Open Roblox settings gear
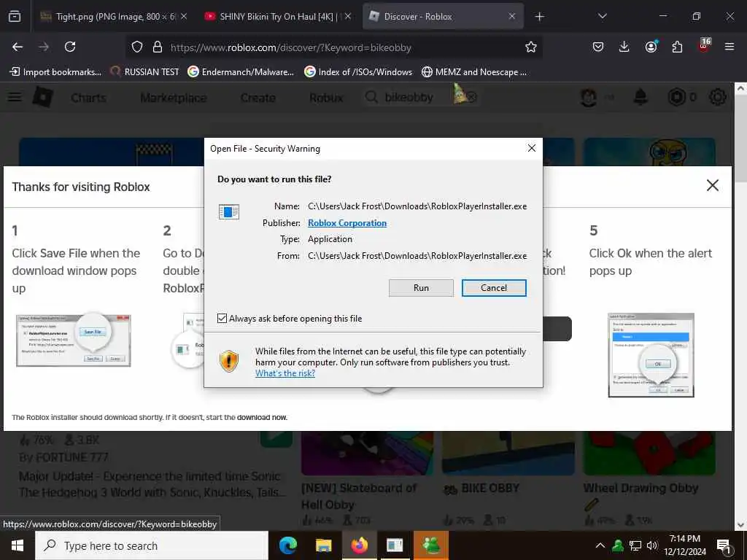Screen dimensions: 747x560 [x=718, y=97]
